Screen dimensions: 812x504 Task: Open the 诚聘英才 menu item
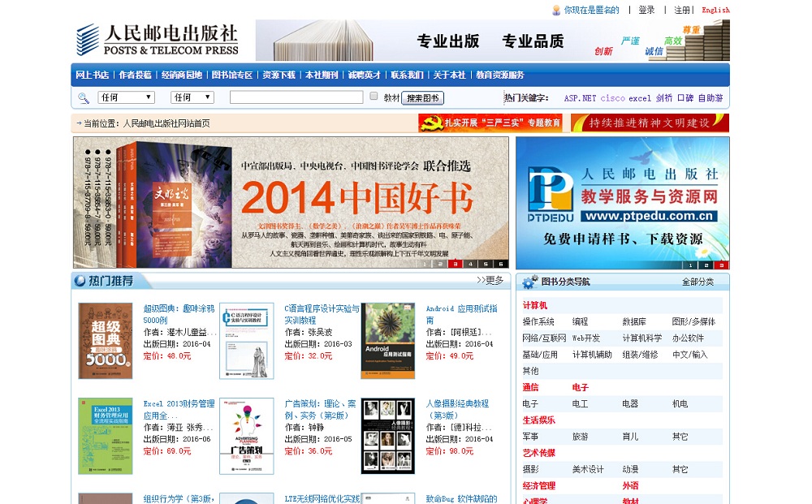coord(364,75)
